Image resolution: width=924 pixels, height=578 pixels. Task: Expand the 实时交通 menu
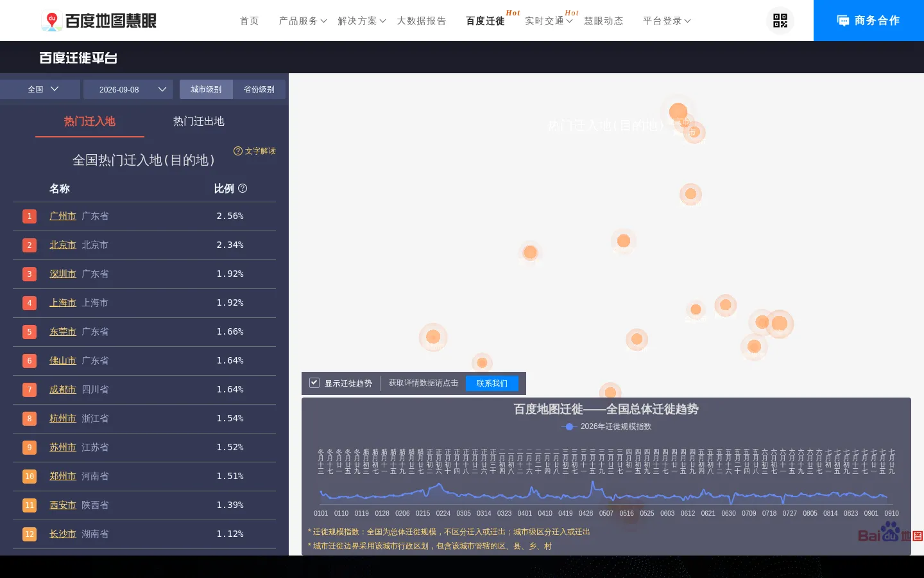[x=549, y=21]
